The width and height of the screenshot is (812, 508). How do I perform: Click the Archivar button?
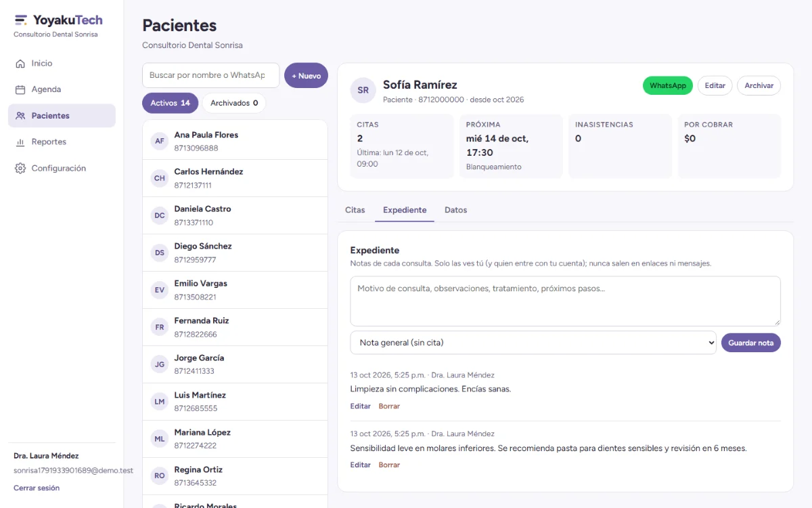click(759, 85)
